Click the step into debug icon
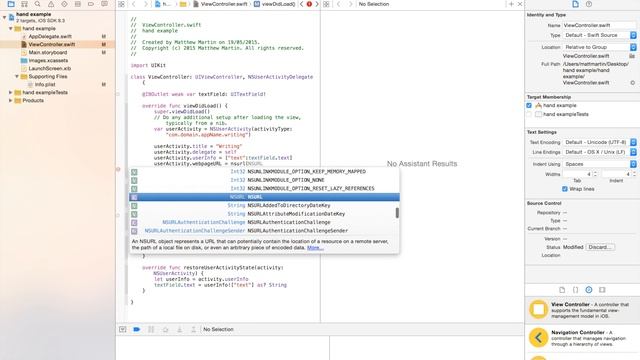Image resolution: width=640 pixels, height=360 pixels. tap(179, 329)
